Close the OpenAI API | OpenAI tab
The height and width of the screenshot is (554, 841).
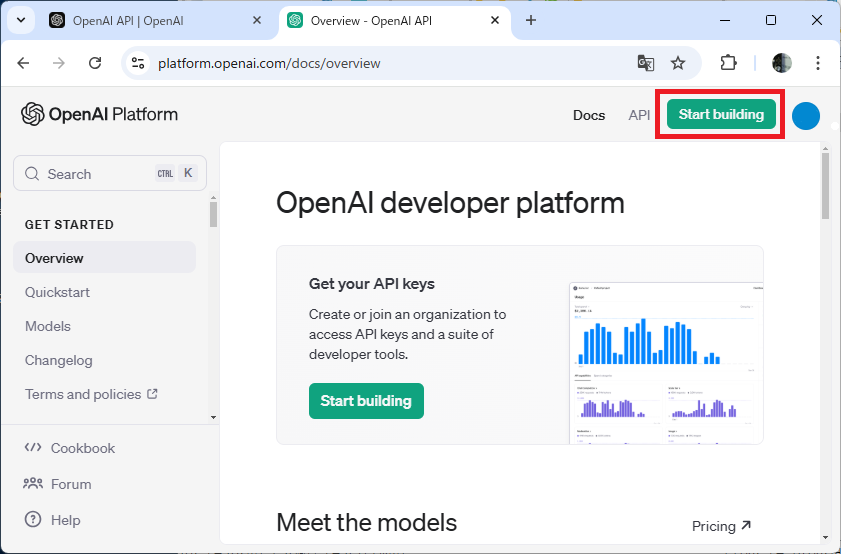pyautogui.click(x=257, y=20)
